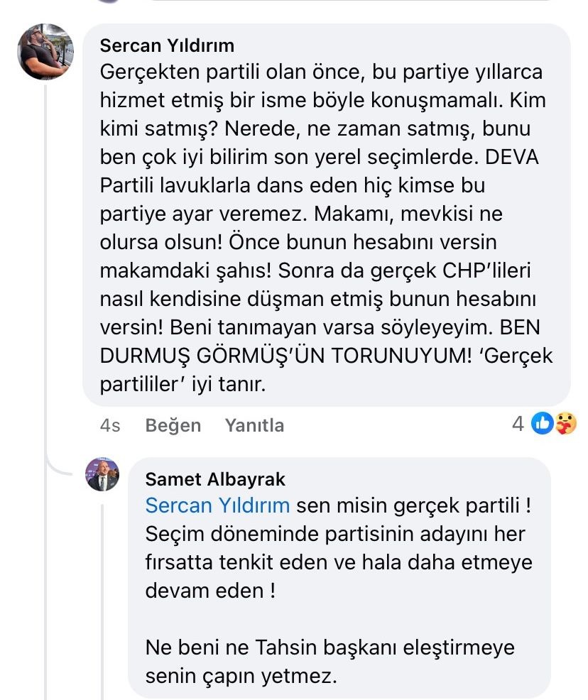
Task: Open the reaction count number 4
Action: click(x=518, y=424)
